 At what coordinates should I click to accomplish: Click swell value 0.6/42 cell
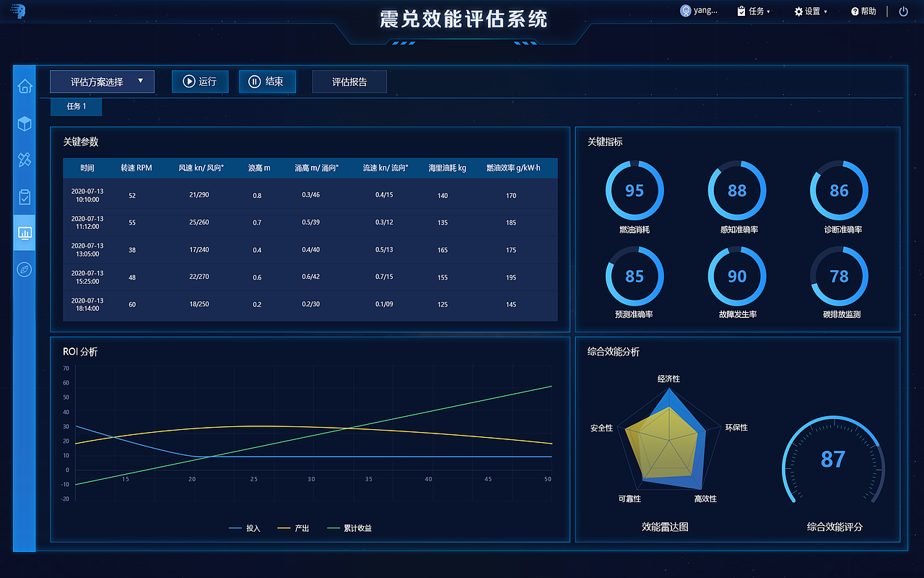[311, 277]
